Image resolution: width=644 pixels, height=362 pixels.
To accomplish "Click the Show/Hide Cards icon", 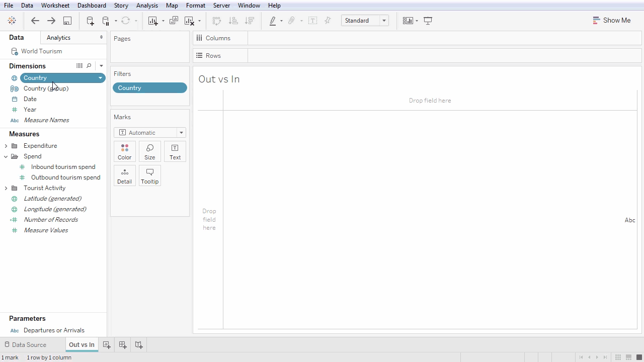I will tap(408, 21).
